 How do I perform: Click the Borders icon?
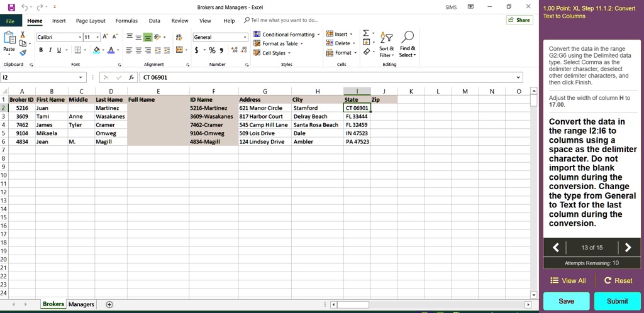[77, 50]
